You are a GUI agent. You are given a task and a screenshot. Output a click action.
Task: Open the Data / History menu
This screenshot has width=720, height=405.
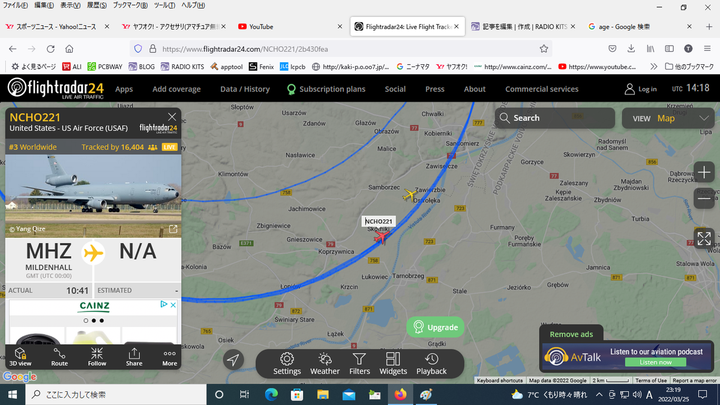point(244,89)
